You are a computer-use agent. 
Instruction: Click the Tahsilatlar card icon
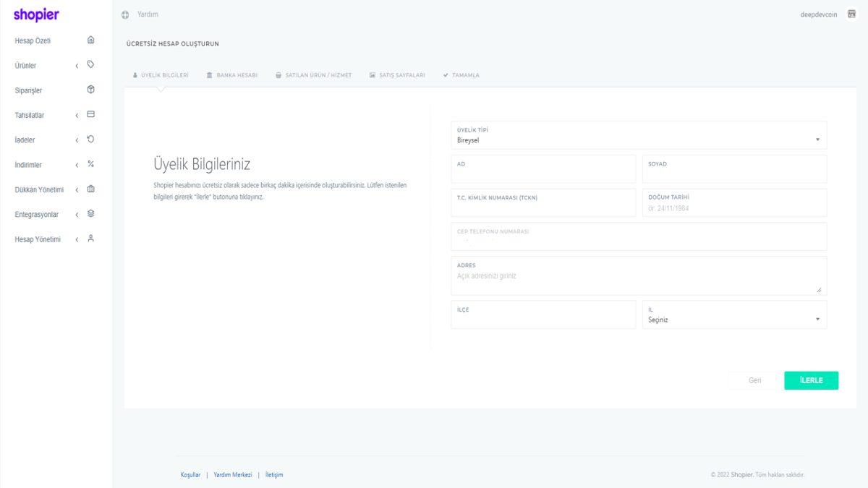(90, 114)
